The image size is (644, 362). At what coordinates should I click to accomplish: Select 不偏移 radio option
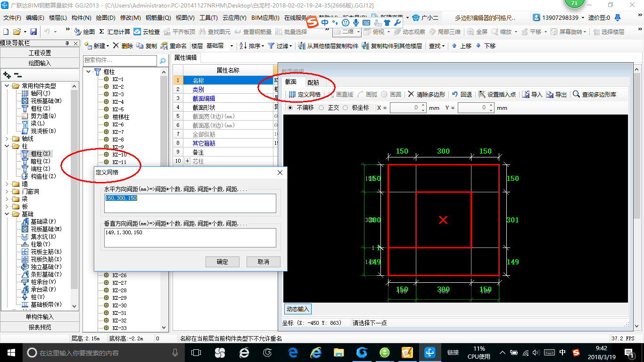click(x=302, y=108)
